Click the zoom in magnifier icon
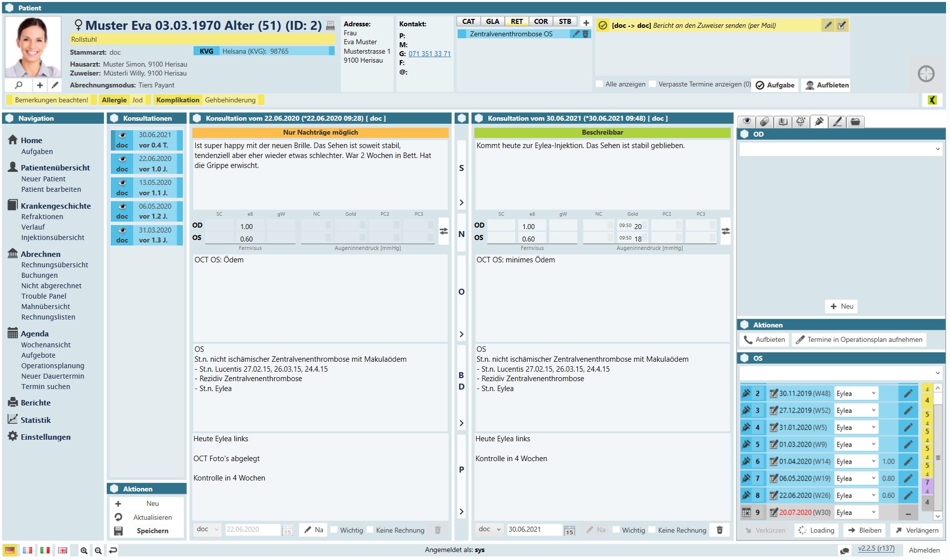 84,551
